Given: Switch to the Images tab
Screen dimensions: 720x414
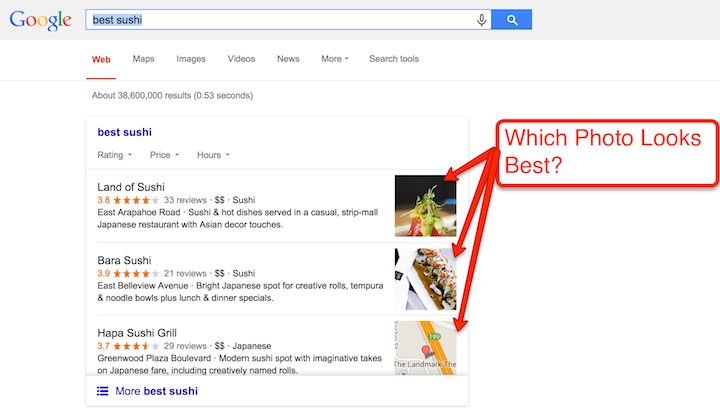Looking at the screenshot, I should (x=191, y=59).
